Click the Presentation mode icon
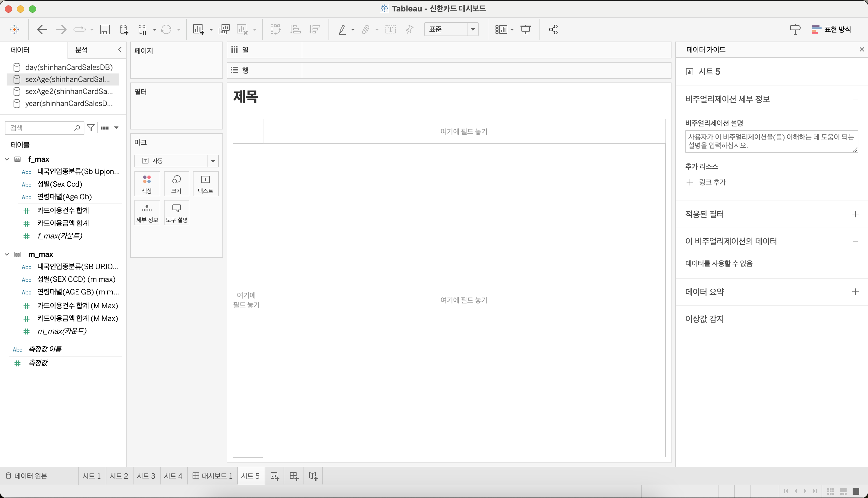The height and width of the screenshot is (498, 868). point(525,30)
